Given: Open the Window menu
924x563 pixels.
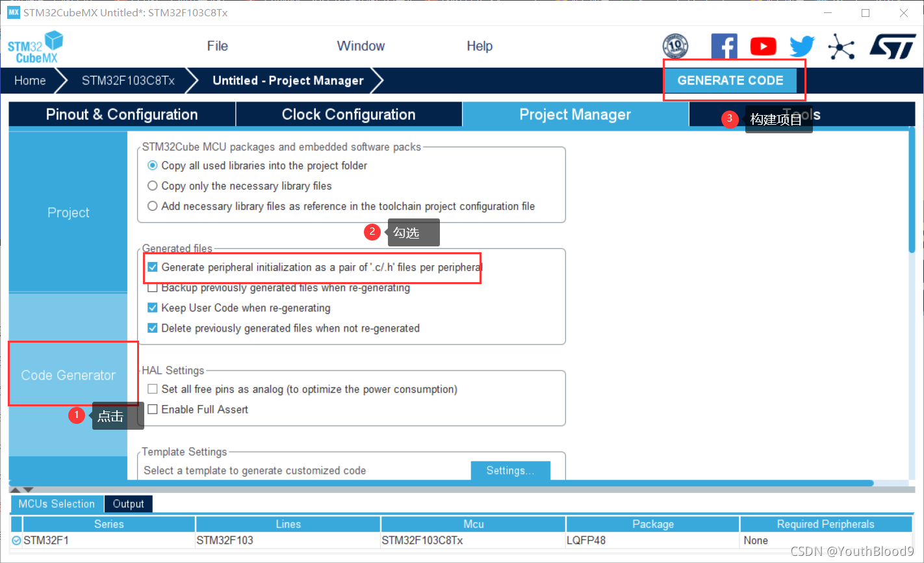Looking at the screenshot, I should [x=361, y=46].
